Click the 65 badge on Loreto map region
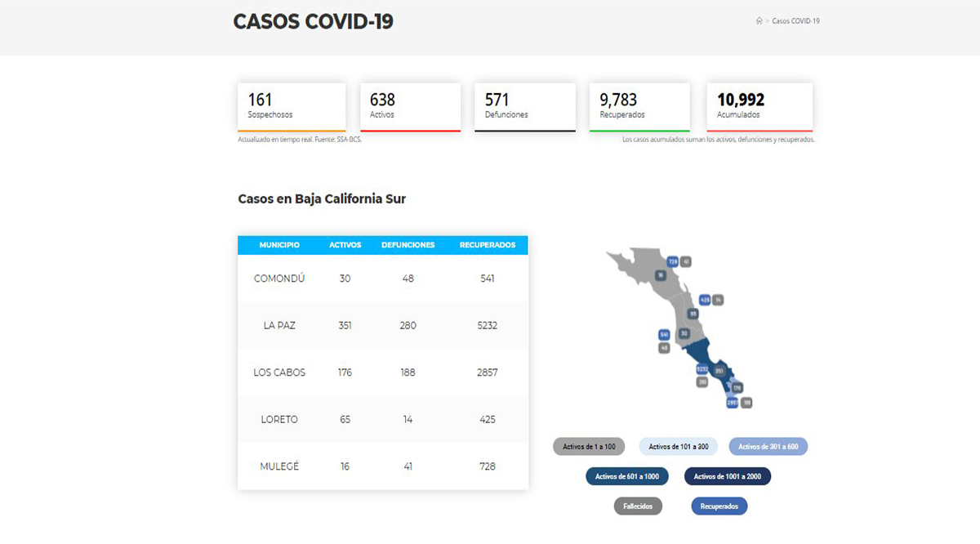Viewport: 980px width, 544px height. click(x=693, y=314)
